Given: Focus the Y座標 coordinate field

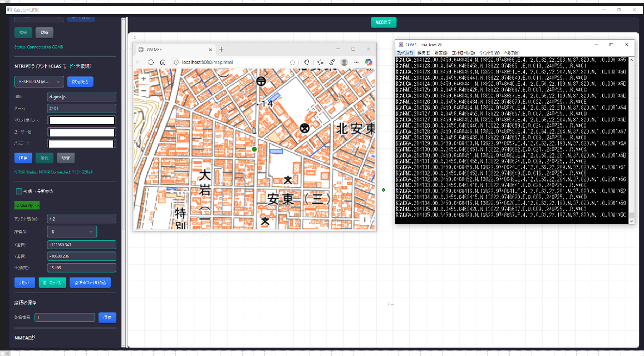Looking at the screenshot, I should point(82,256).
